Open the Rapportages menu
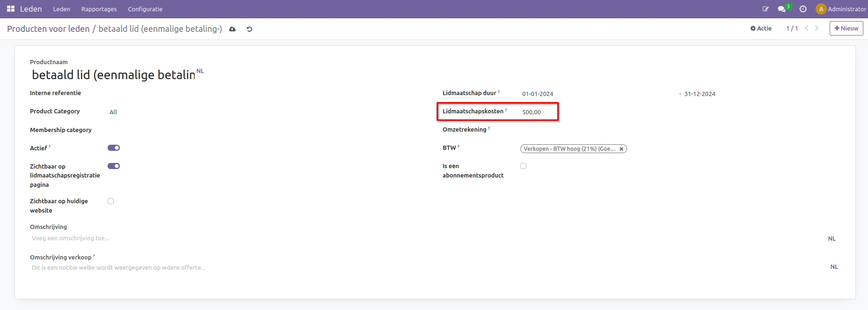The image size is (868, 310). (x=99, y=9)
